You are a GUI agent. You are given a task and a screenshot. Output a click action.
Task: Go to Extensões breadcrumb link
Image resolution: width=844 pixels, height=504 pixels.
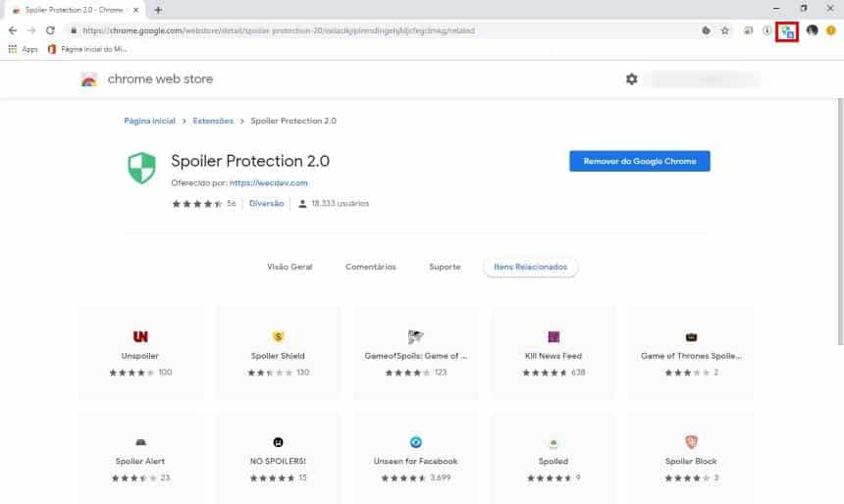tap(213, 121)
